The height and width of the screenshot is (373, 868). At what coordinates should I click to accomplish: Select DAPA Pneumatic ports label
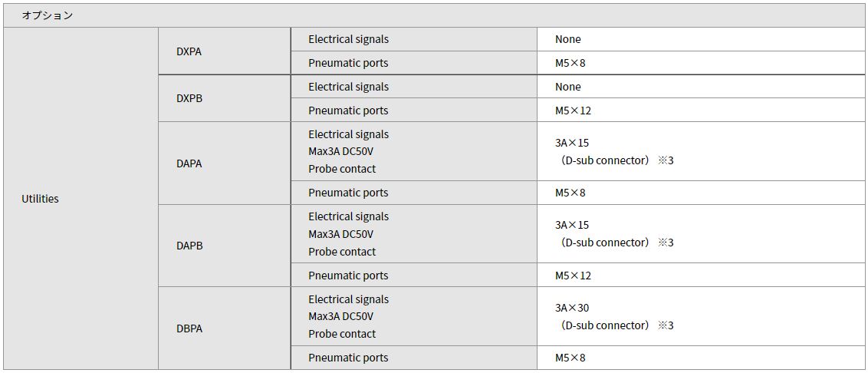click(x=414, y=193)
